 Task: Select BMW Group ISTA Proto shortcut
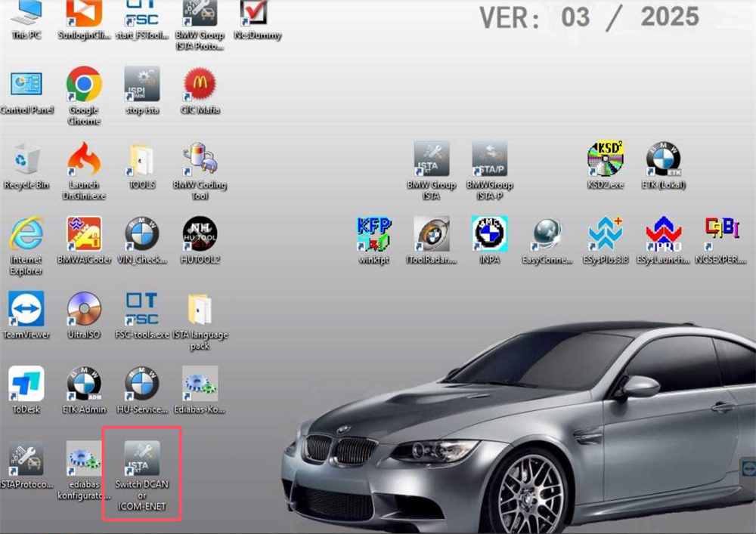tap(200, 14)
